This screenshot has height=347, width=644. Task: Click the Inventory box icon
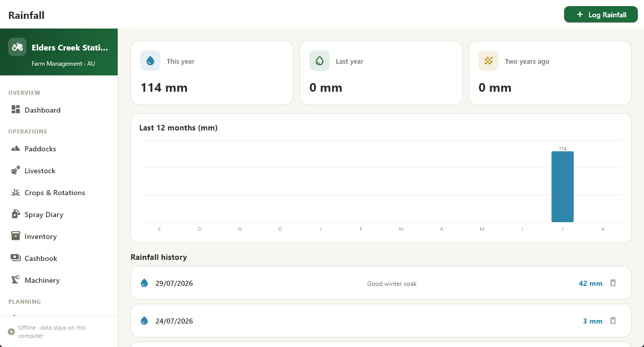click(16, 236)
